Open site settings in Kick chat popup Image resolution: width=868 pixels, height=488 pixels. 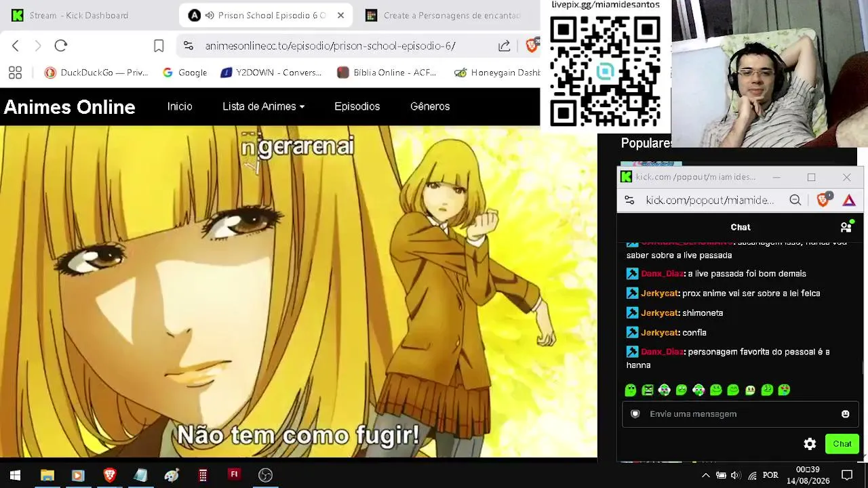(629, 200)
